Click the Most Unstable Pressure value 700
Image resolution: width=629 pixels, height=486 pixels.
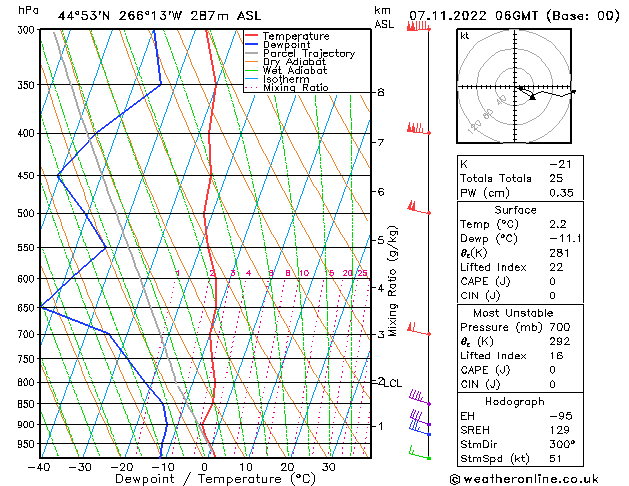coord(560,327)
